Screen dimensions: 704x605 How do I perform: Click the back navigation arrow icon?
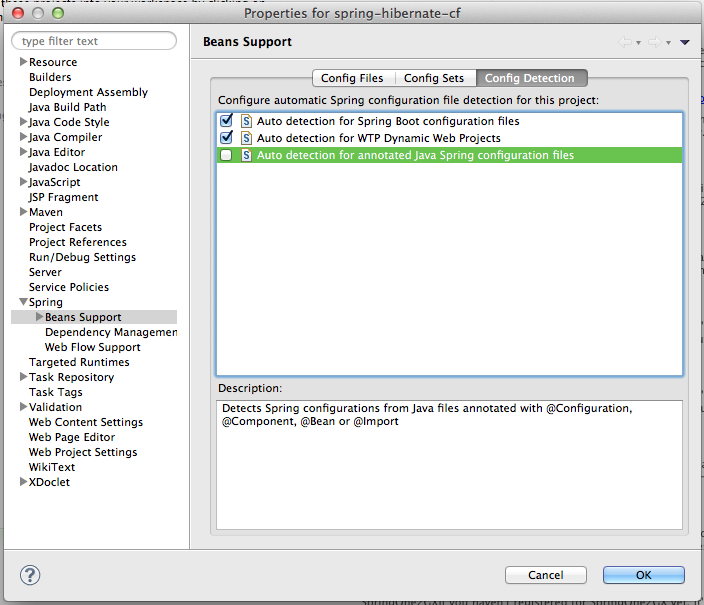tap(625, 42)
